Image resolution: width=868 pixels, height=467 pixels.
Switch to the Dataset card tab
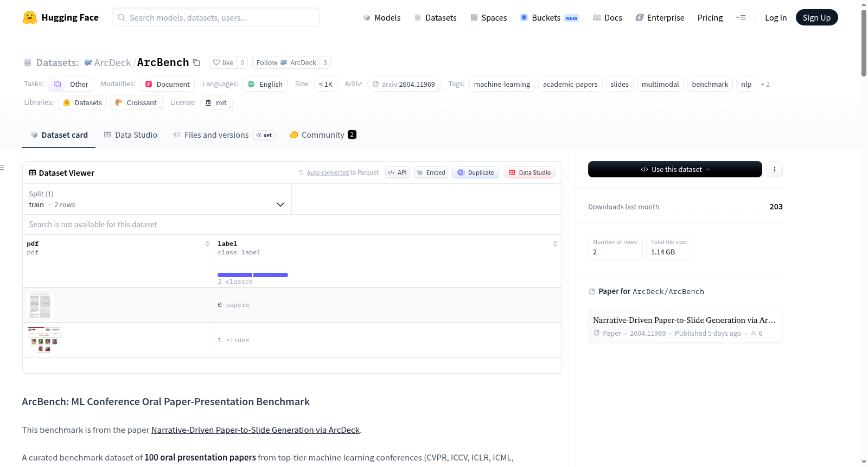(59, 135)
